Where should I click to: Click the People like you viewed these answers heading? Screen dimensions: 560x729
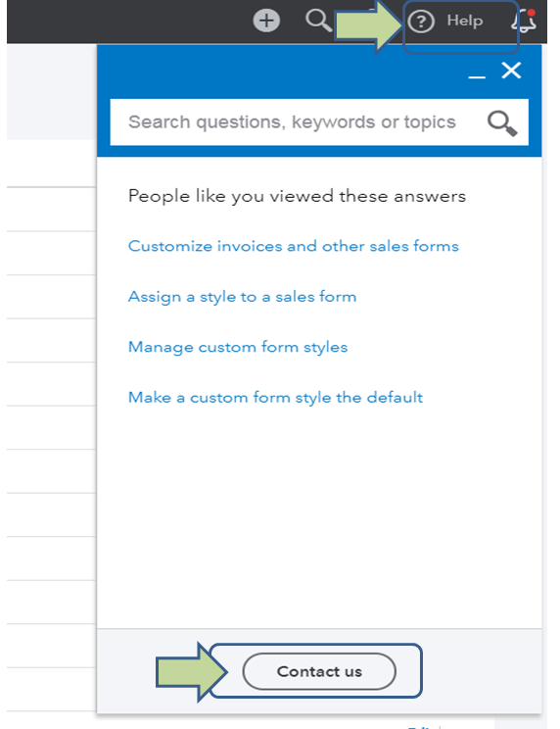[297, 196]
